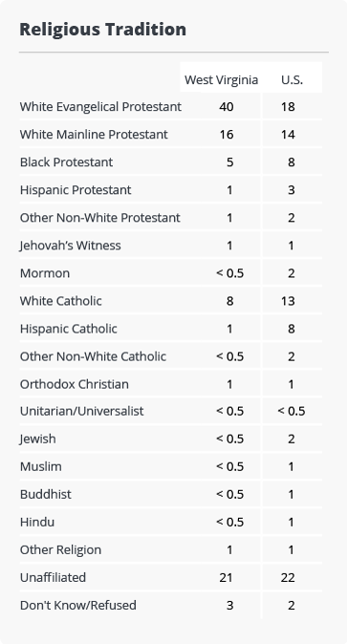Click the Don't Know/Refused row label
This screenshot has height=644, width=347.
coord(78,606)
